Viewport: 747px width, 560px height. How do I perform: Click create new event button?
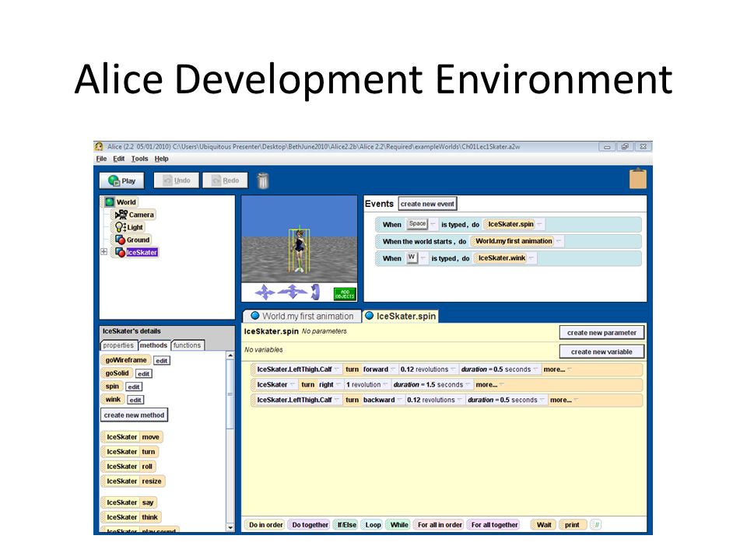point(427,204)
